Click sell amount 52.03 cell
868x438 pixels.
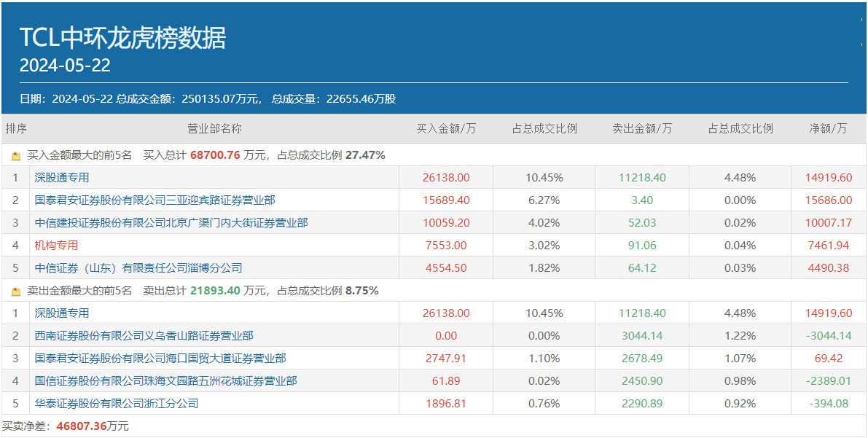click(642, 222)
